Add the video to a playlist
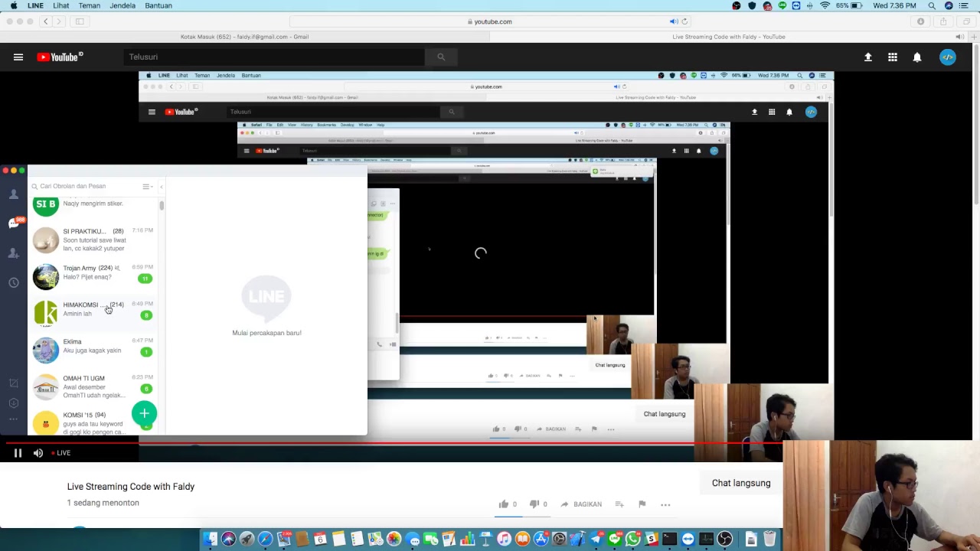 (619, 504)
